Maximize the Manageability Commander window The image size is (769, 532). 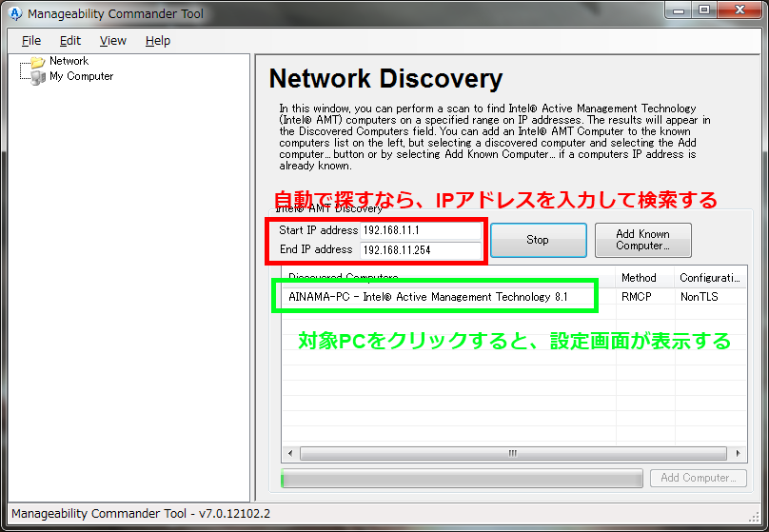704,10
